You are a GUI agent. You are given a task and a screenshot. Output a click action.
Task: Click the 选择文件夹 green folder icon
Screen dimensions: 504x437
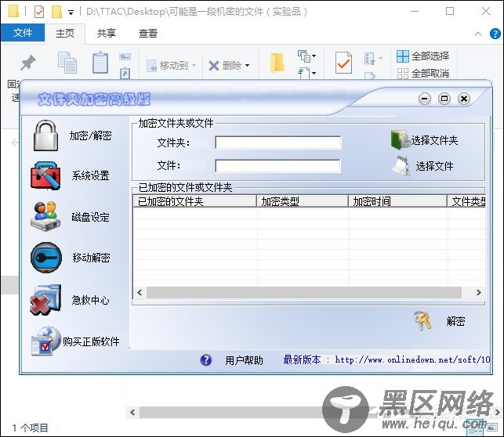click(400, 140)
